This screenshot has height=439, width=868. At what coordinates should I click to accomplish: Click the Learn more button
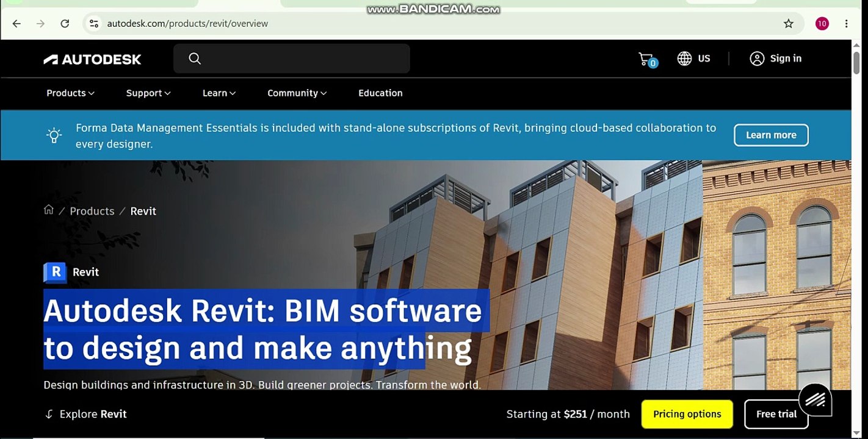[771, 135]
